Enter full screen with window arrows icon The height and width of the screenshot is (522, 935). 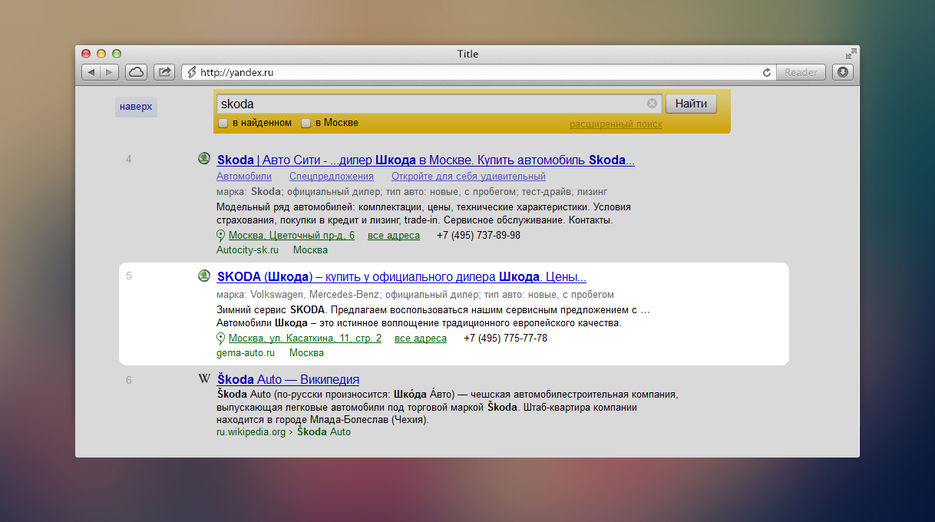(851, 54)
